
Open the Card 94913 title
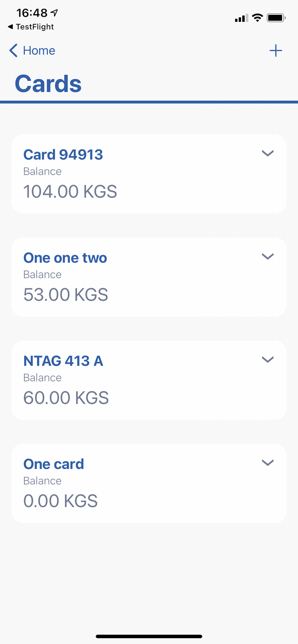(63, 154)
